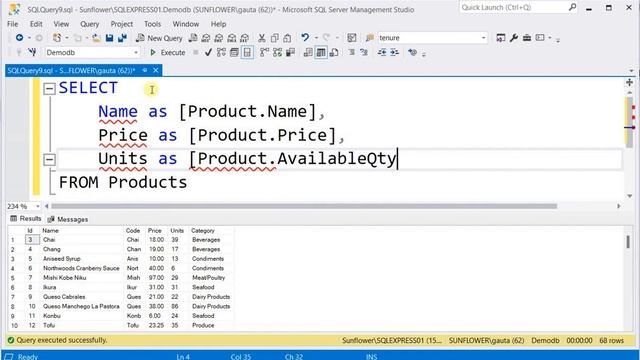Open the Tools menu
The width and height of the screenshot is (640, 360).
click(x=152, y=24)
